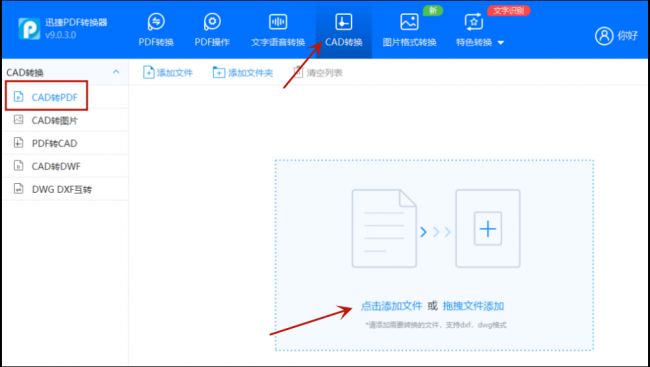
Task: Click the plus add-file box icon
Action: (x=488, y=228)
